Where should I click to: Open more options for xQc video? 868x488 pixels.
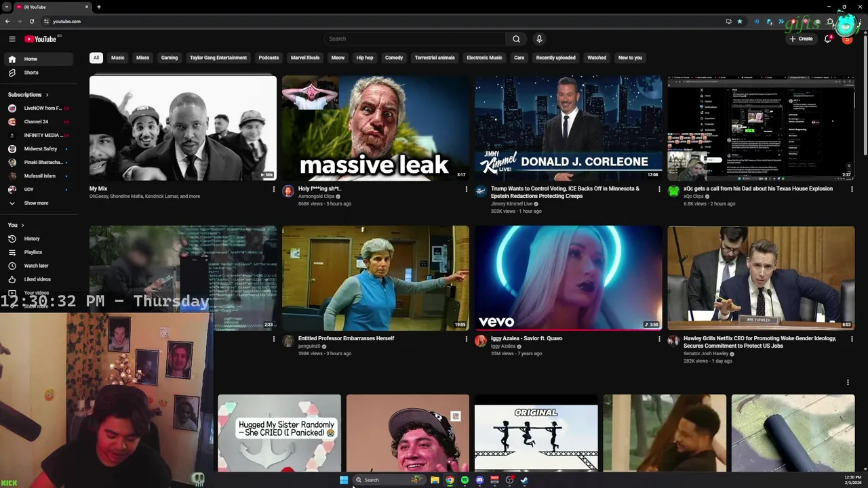[852, 189]
